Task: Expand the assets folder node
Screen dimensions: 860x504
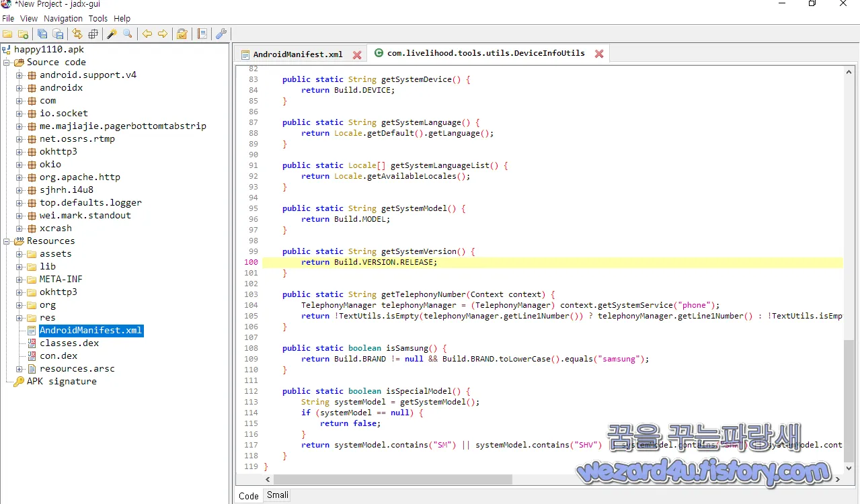Action: (x=19, y=253)
